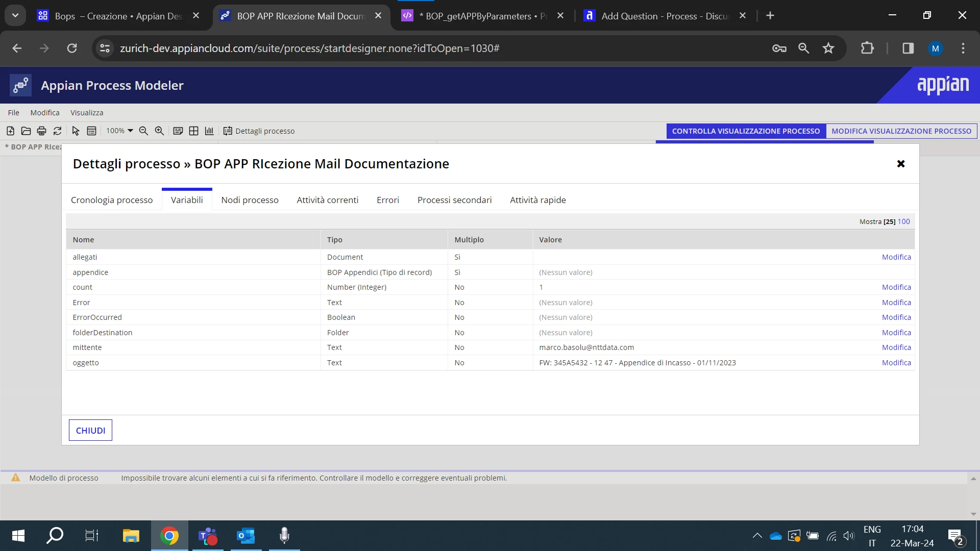
Task: Open the properties list toolbar icon
Action: (x=91, y=131)
